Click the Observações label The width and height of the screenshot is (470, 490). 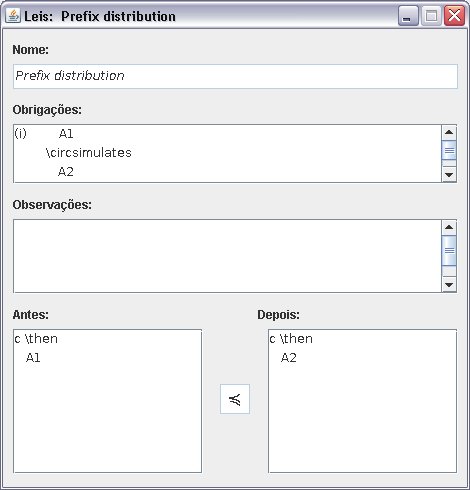pos(52,205)
